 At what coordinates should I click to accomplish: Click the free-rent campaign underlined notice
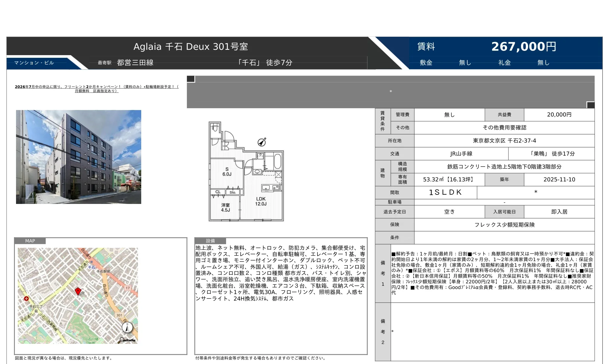point(97,89)
